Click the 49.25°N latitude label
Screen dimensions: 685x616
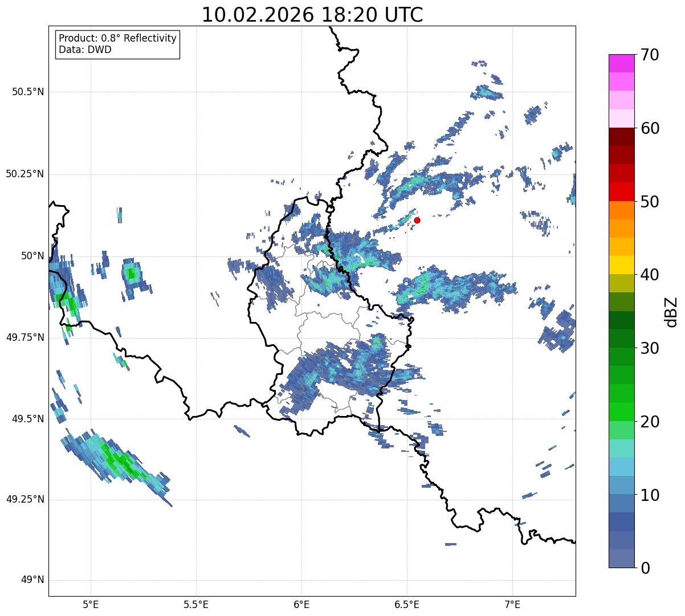tap(25, 500)
